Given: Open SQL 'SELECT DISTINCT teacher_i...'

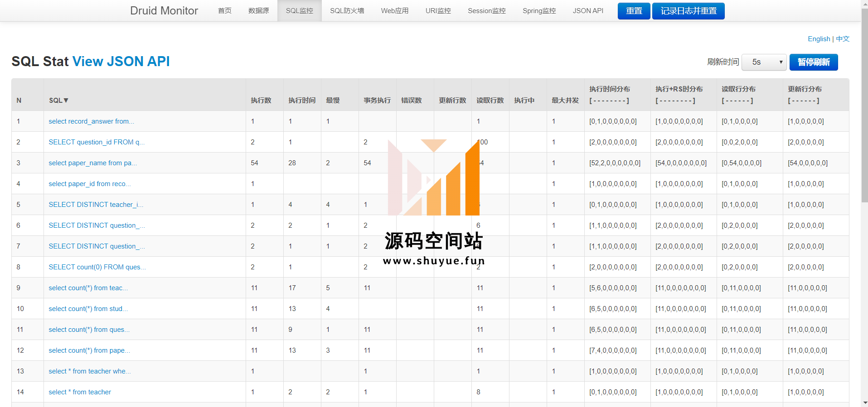Looking at the screenshot, I should [96, 205].
